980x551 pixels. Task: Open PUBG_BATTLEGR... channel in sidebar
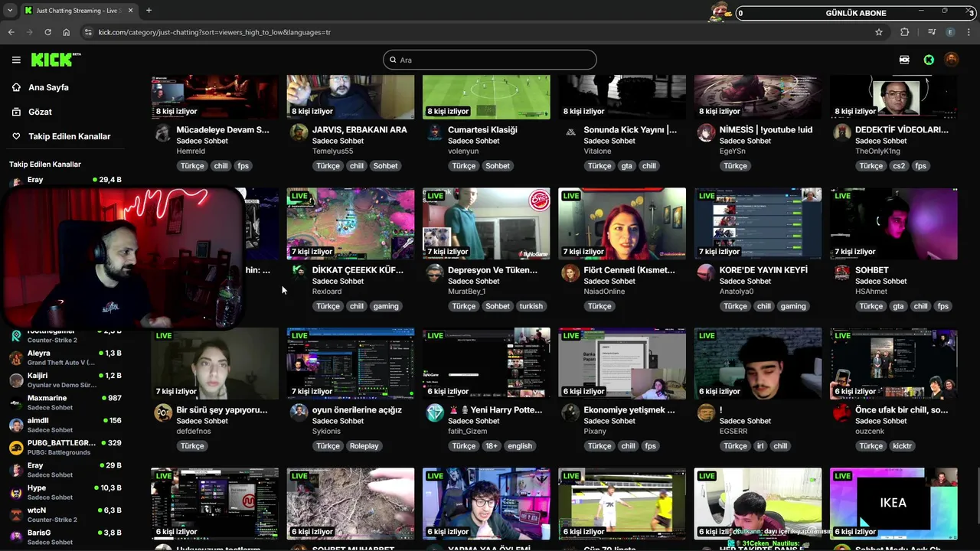(65, 447)
